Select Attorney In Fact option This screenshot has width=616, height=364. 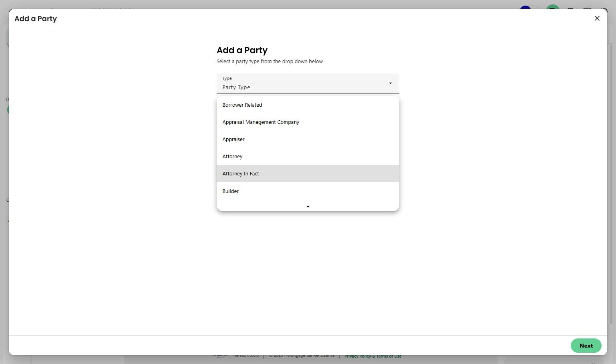[x=308, y=174]
